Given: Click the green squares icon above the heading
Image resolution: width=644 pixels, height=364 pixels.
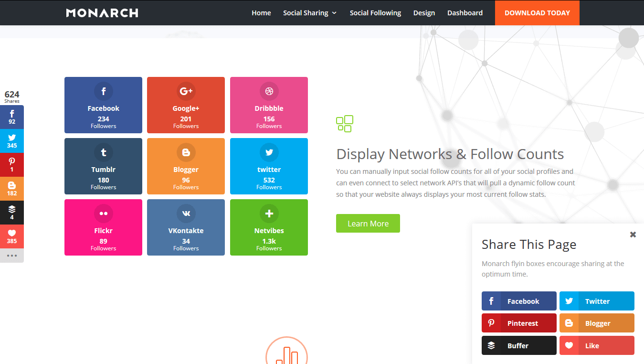Looking at the screenshot, I should tap(345, 124).
